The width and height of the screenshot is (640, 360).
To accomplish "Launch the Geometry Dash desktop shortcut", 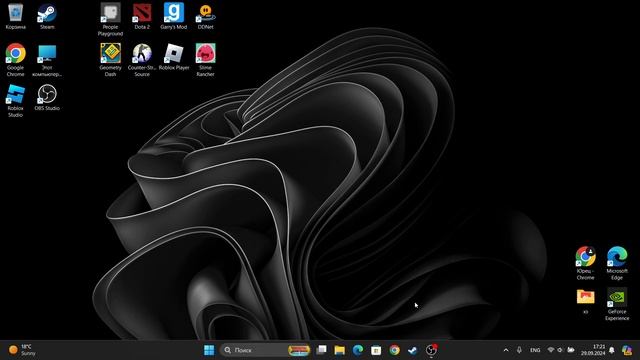I will point(110,60).
